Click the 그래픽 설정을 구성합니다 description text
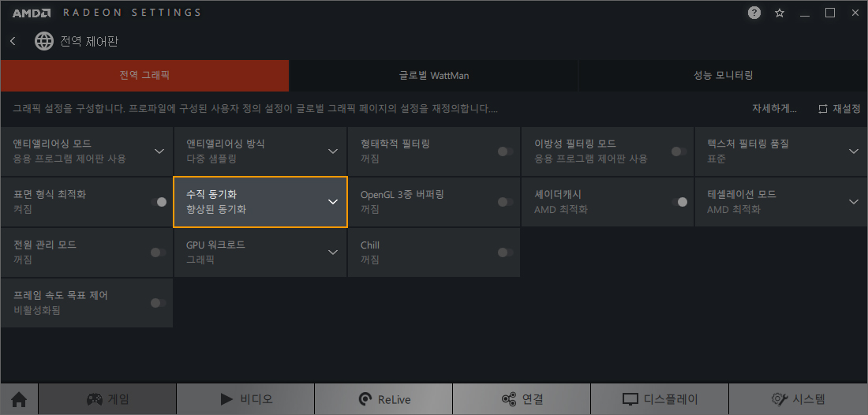Image resolution: width=868 pixels, height=415 pixels. tap(255, 109)
